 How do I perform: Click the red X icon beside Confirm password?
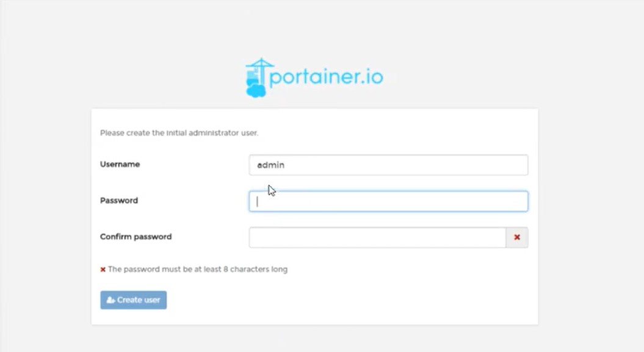click(x=517, y=237)
